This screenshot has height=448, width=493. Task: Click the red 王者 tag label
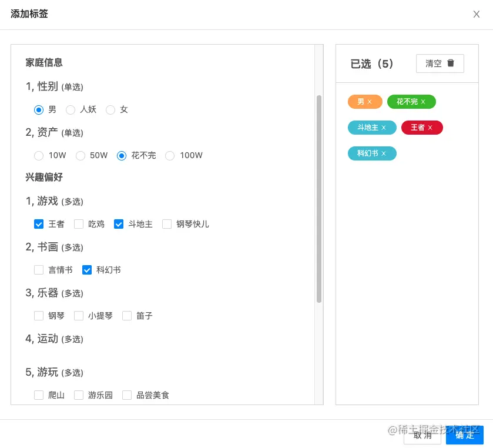point(418,128)
